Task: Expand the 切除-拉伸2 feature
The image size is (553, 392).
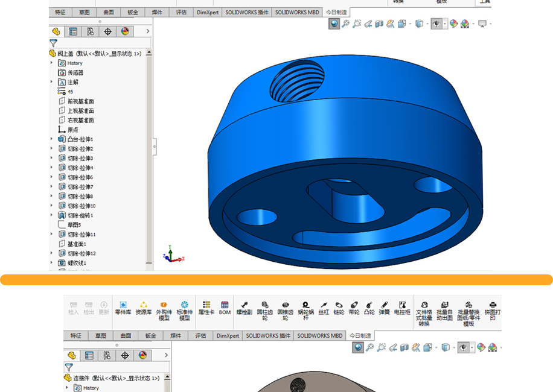Action: point(51,148)
